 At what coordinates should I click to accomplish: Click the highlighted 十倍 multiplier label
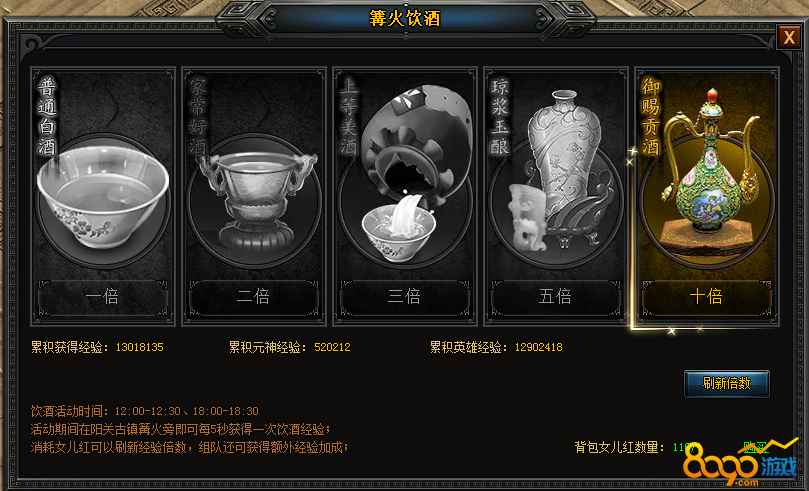706,297
